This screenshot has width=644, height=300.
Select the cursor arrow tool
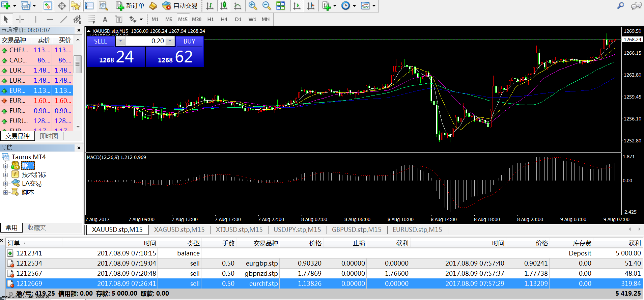click(6, 19)
